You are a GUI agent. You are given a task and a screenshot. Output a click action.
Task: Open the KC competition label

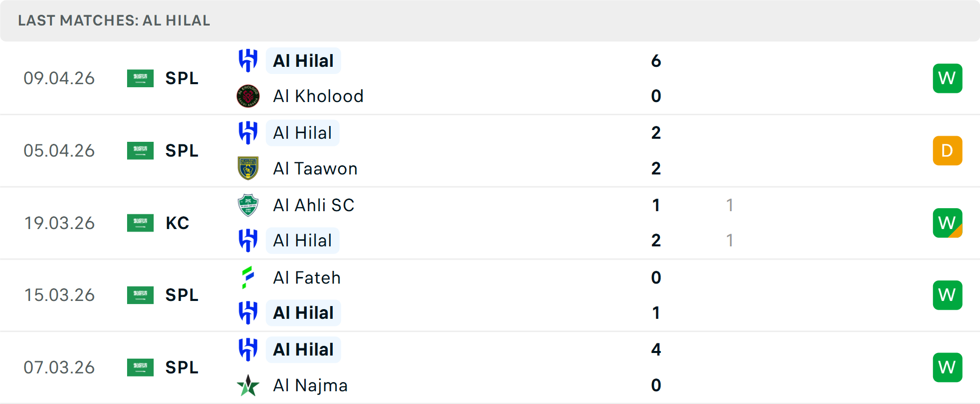point(177,223)
